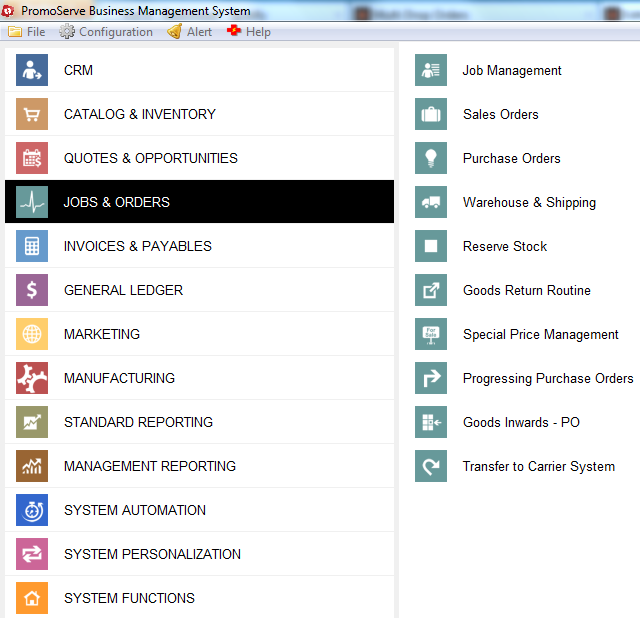Click the PromoServe application logo in title bar
The image size is (640, 618).
(8, 11)
